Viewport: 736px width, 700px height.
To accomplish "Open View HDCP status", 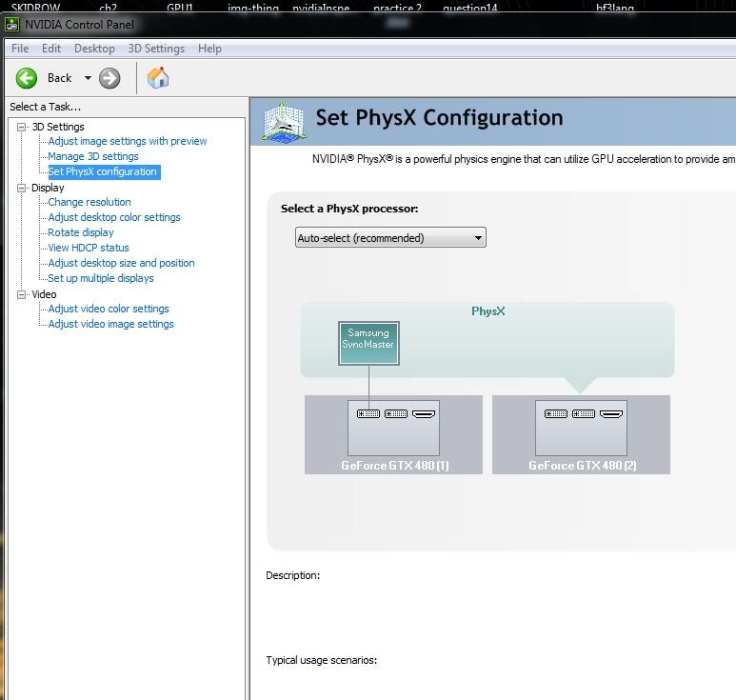I will coord(89,248).
